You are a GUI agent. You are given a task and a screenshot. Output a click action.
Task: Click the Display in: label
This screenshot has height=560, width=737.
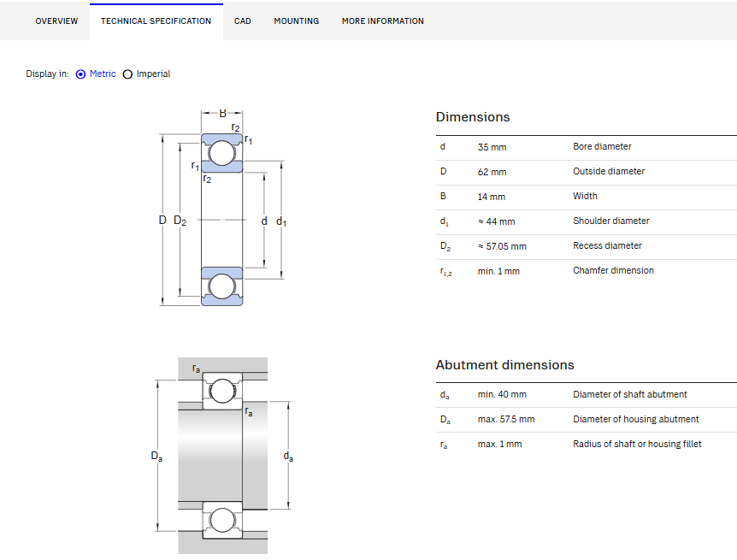(47, 74)
